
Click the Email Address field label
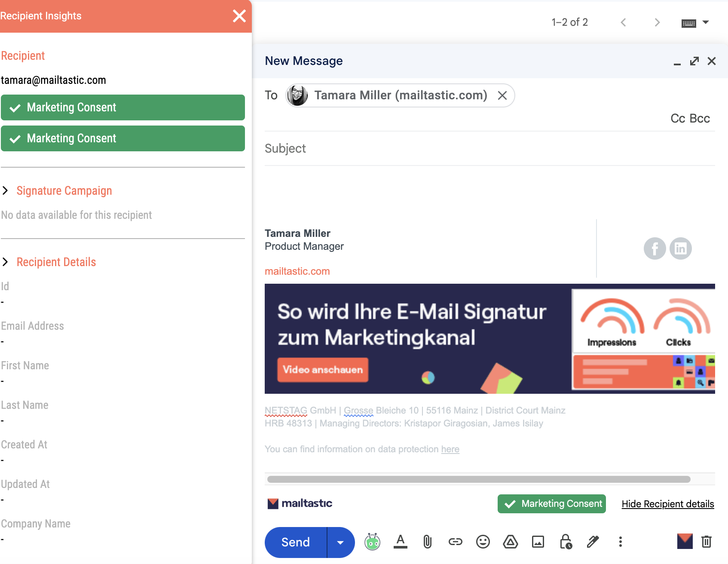(33, 326)
